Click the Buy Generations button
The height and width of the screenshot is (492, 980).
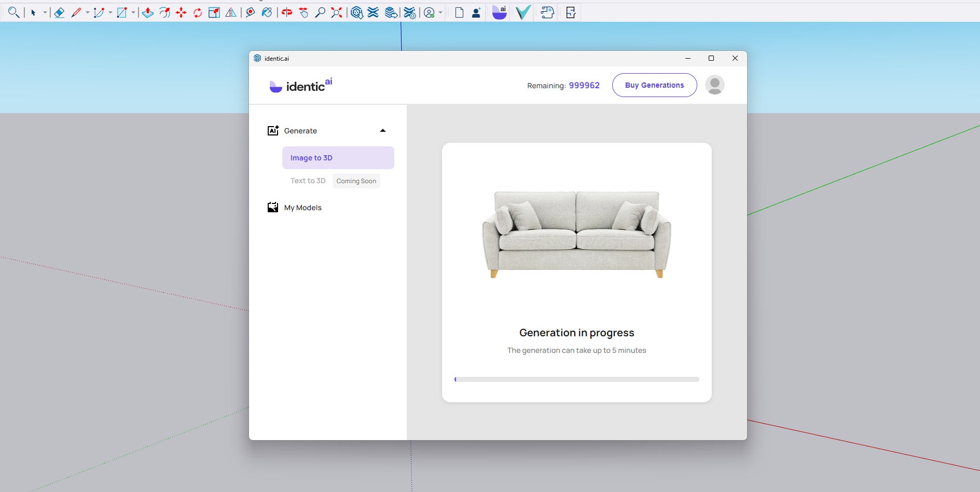tap(654, 85)
